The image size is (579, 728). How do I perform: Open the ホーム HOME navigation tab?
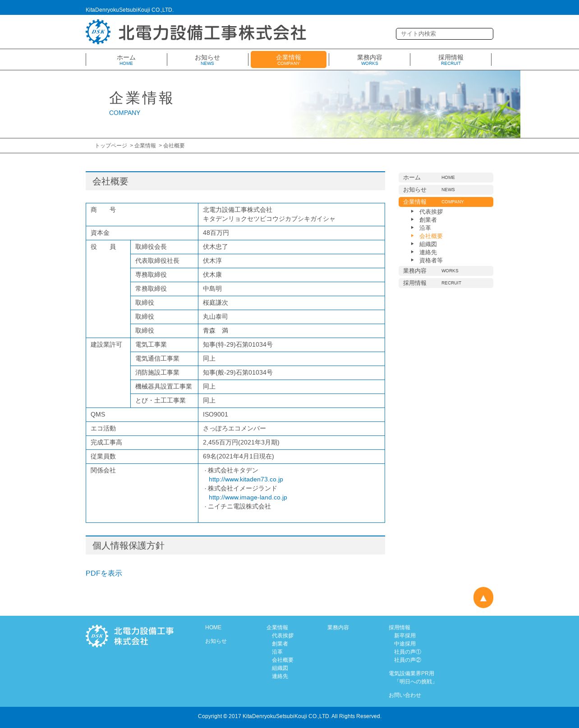[x=126, y=60]
